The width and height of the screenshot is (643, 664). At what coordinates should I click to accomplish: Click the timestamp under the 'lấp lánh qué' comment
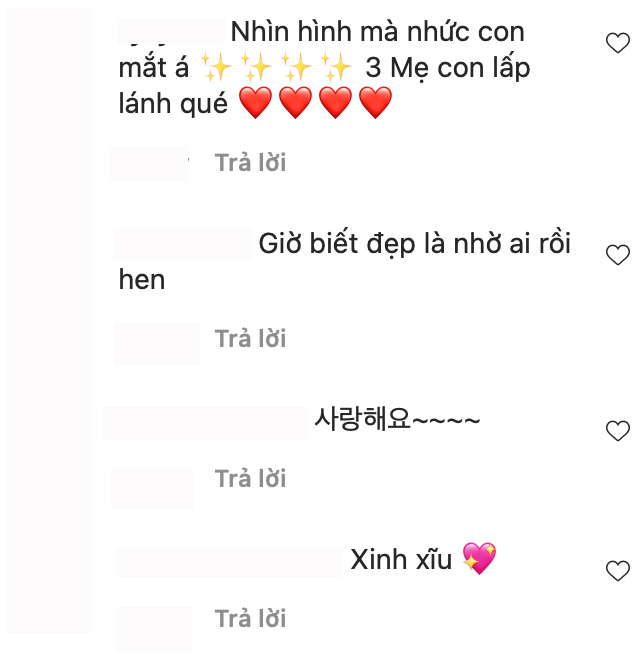click(148, 163)
